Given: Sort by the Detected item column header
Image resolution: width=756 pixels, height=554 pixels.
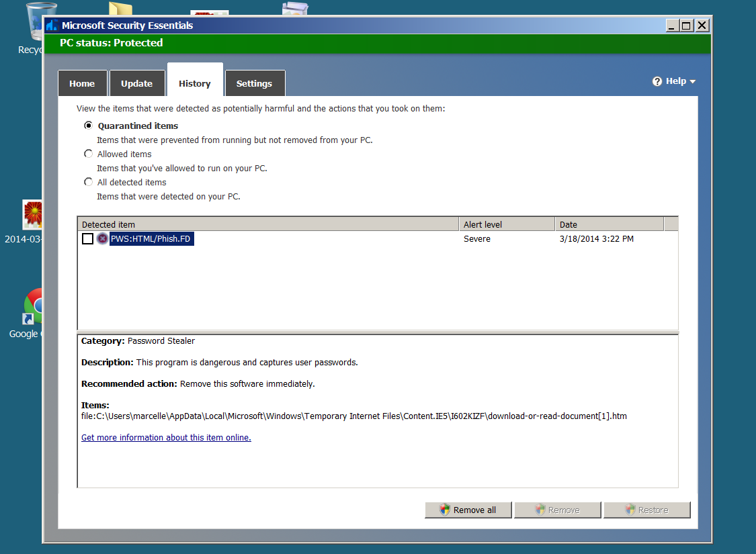Looking at the screenshot, I should 268,224.
